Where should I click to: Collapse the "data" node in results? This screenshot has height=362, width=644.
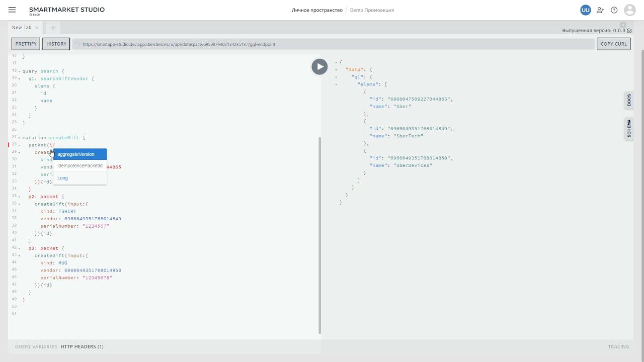[x=336, y=70]
